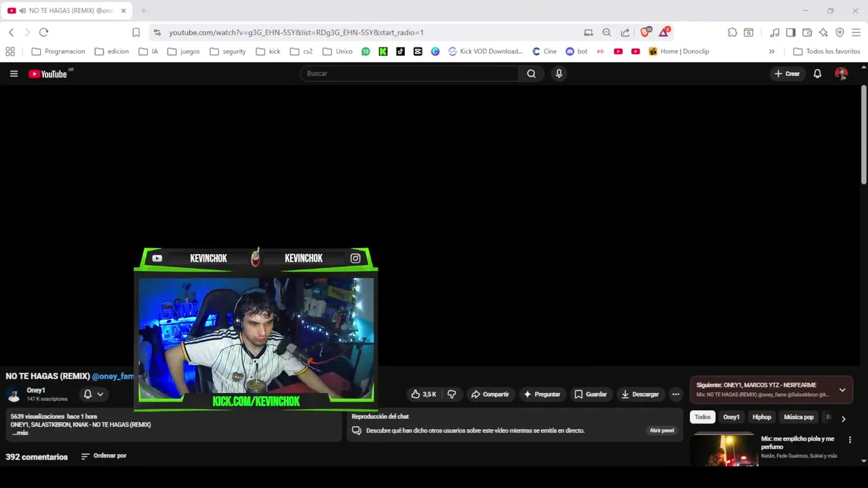Open the Brave wallet icon
The width and height of the screenshot is (868, 488).
point(807,33)
